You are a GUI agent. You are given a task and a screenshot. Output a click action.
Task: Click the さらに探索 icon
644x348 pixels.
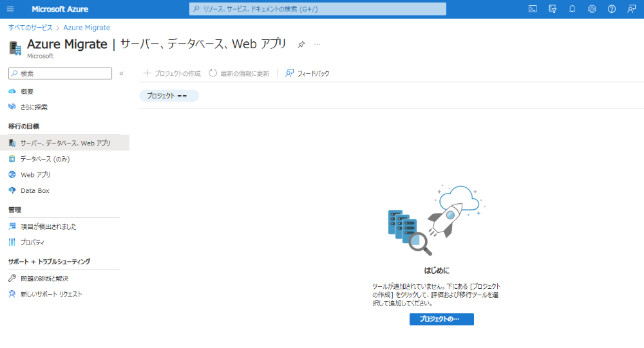[12, 107]
